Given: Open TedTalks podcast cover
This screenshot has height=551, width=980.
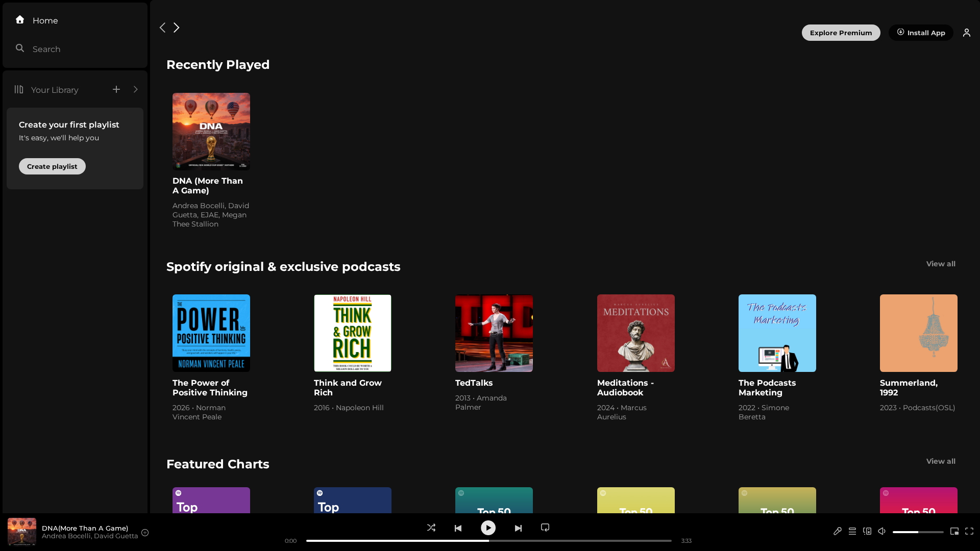Looking at the screenshot, I should click(x=494, y=333).
